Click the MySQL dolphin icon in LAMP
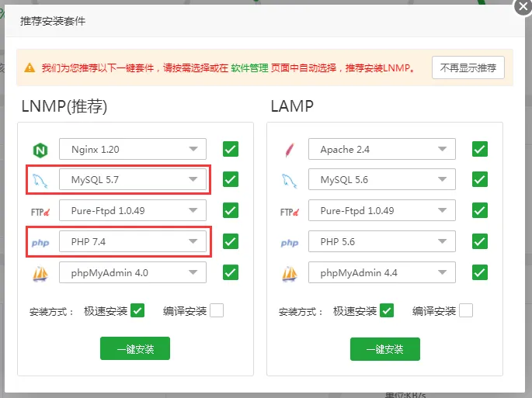This screenshot has height=398, width=532. tap(290, 180)
